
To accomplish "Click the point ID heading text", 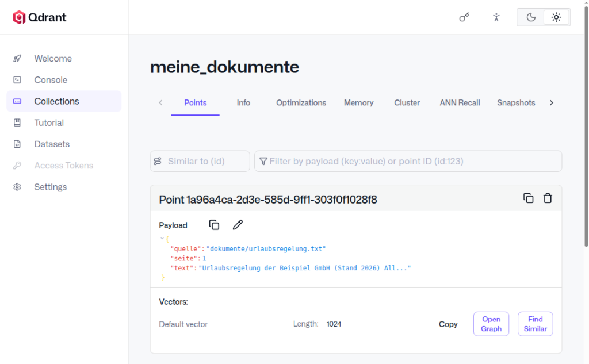I will [268, 200].
